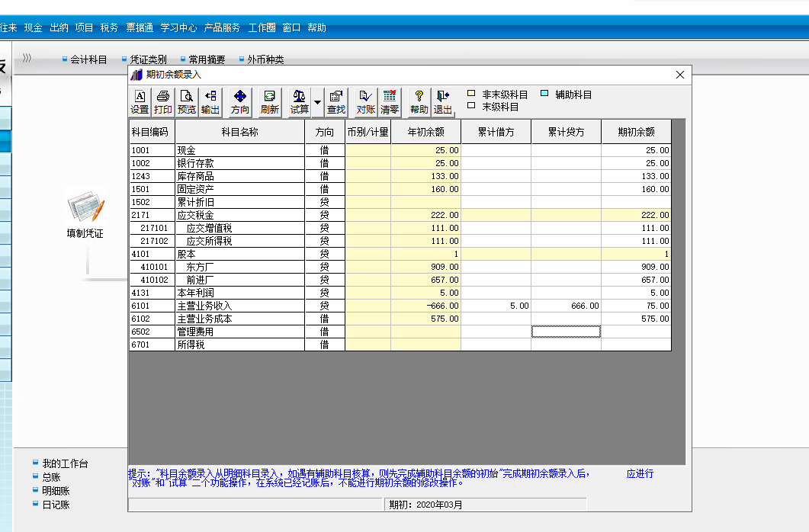Open 总账 in the bottom-left list

pos(52,477)
